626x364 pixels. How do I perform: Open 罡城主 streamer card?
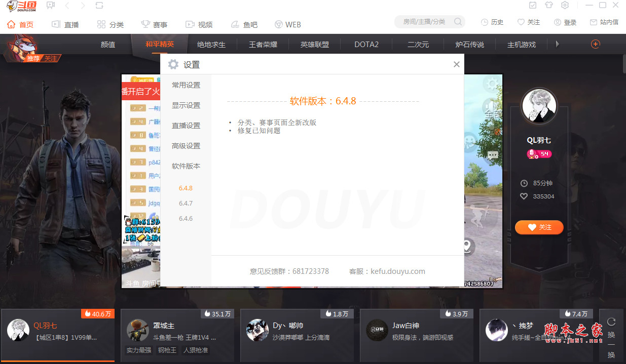pyautogui.click(x=177, y=334)
